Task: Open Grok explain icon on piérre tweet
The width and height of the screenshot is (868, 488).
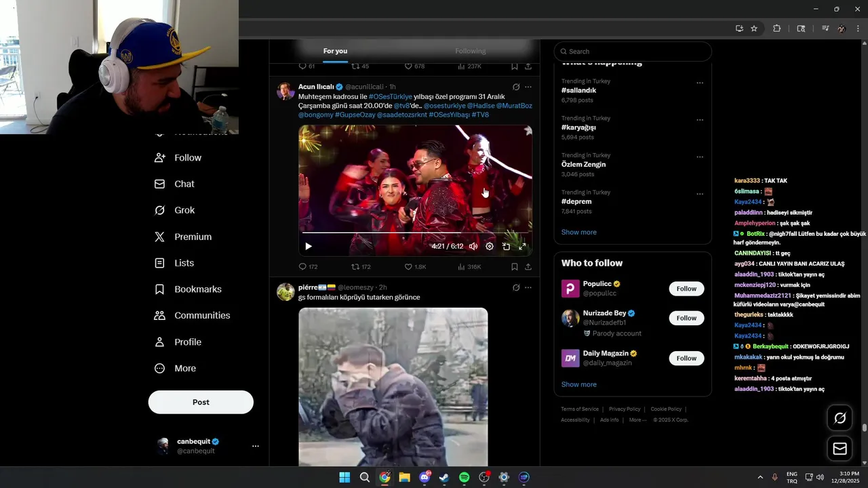Action: coord(516,287)
